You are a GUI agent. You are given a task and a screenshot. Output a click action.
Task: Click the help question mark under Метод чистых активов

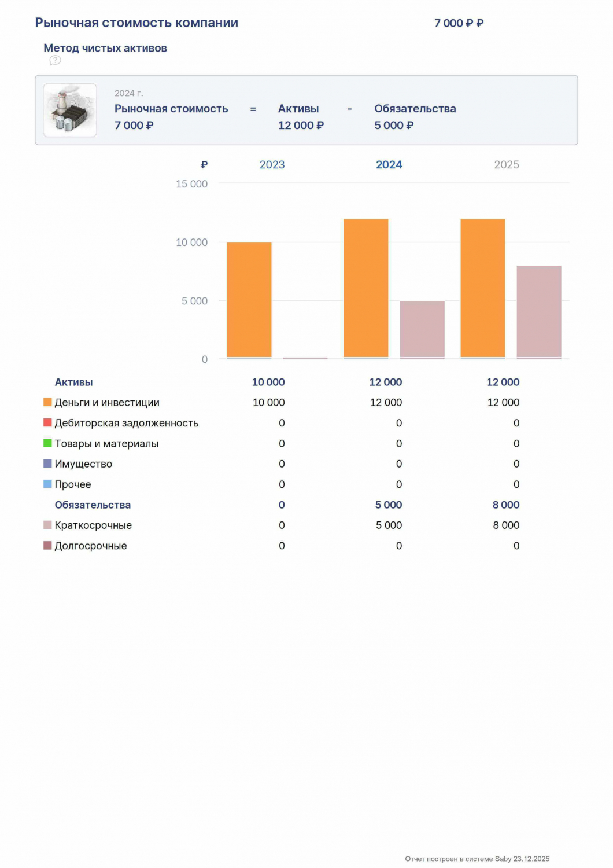pyautogui.click(x=55, y=60)
